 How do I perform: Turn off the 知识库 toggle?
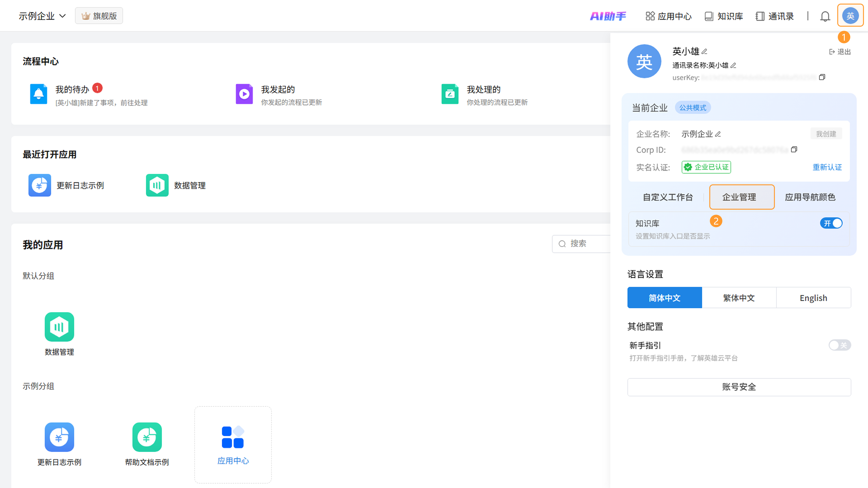click(x=831, y=223)
